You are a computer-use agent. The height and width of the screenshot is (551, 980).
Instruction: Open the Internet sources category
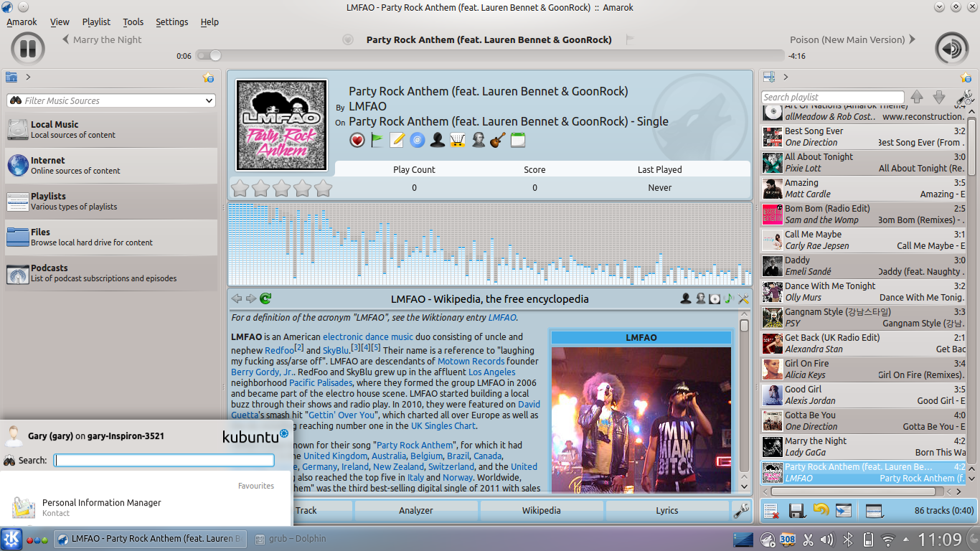[111, 165]
